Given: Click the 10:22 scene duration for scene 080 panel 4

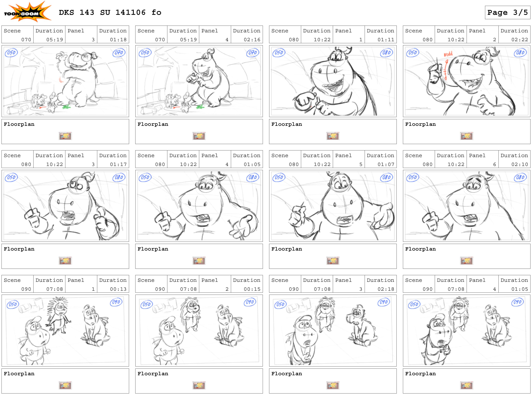Looking at the screenshot, I should (188, 164).
